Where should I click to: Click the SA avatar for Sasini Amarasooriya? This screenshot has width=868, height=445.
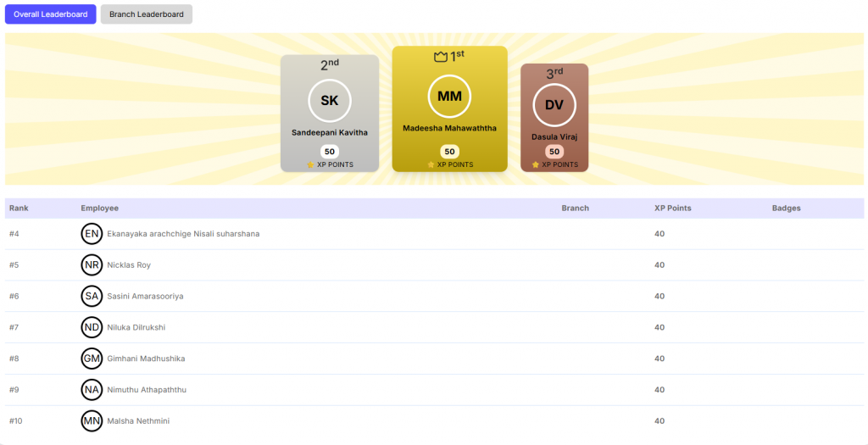tap(92, 296)
